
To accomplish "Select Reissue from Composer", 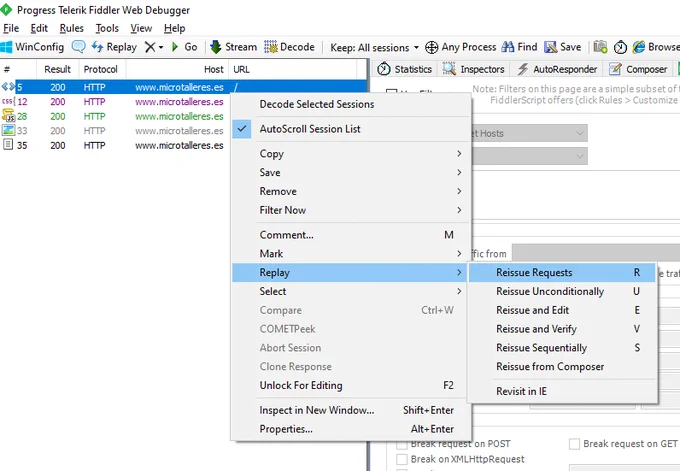I will (562, 366).
